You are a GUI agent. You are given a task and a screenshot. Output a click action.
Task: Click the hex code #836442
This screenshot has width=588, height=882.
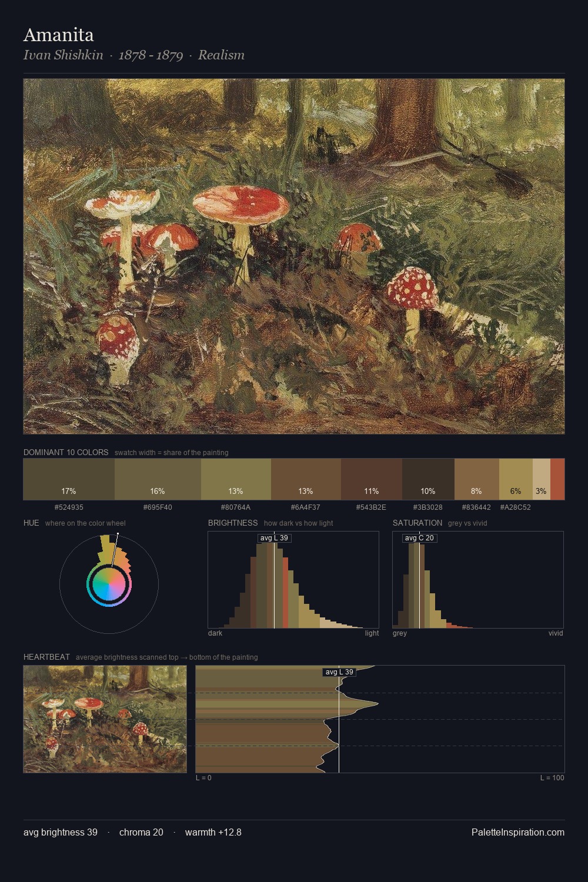tap(476, 507)
